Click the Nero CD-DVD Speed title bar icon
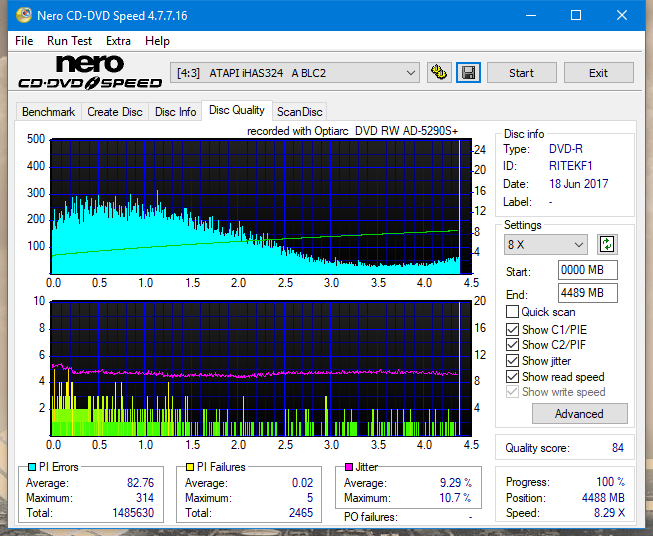 coord(24,15)
